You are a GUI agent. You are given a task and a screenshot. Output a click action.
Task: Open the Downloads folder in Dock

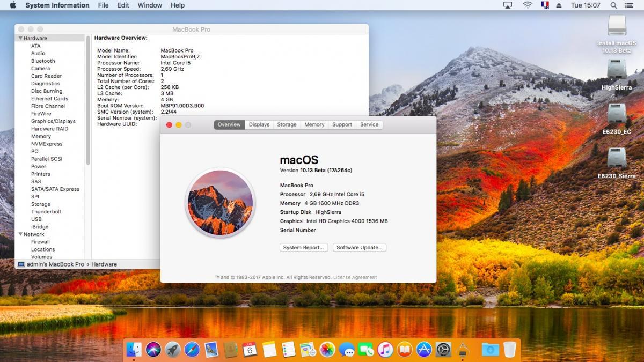[490, 350]
